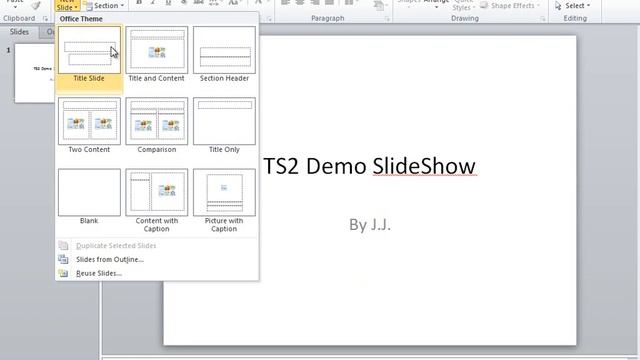Toggle Underline formatting
Viewport: 640px width, 360px height.
(168, 2)
